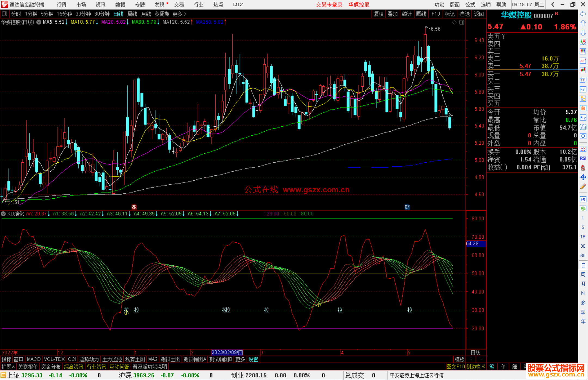Switch to the MACD indicator tab
The height and width of the screenshot is (380, 588).
pos(34,359)
